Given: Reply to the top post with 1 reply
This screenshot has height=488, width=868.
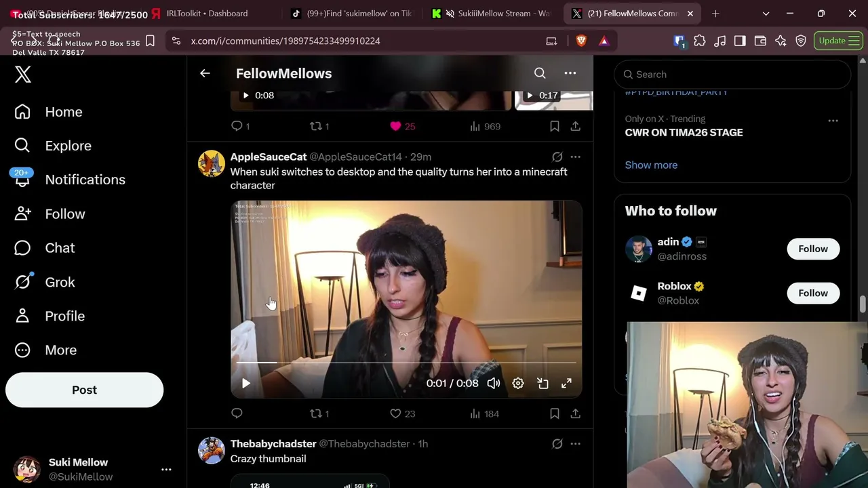Looking at the screenshot, I should 241,126.
